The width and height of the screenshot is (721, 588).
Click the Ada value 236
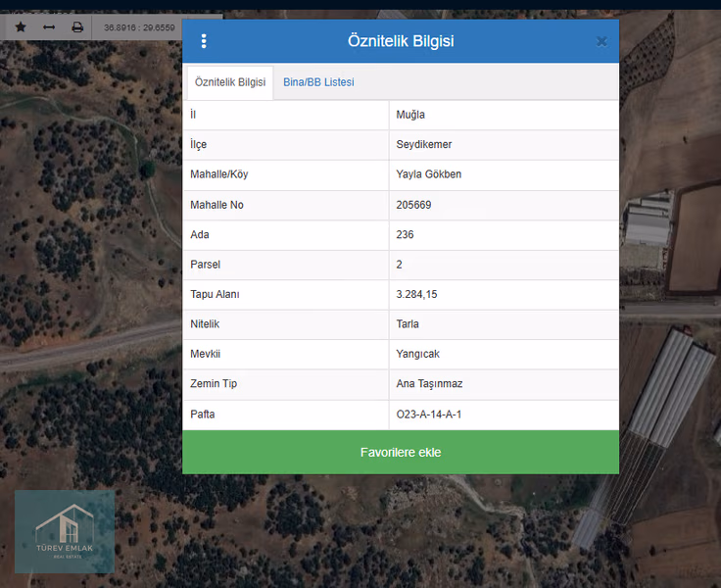pyautogui.click(x=405, y=235)
